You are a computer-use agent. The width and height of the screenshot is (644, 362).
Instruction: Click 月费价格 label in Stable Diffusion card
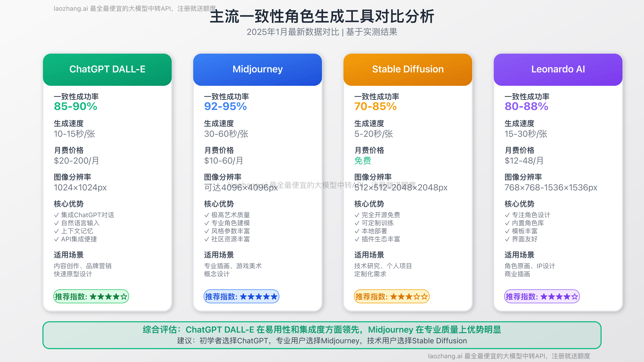[369, 150]
